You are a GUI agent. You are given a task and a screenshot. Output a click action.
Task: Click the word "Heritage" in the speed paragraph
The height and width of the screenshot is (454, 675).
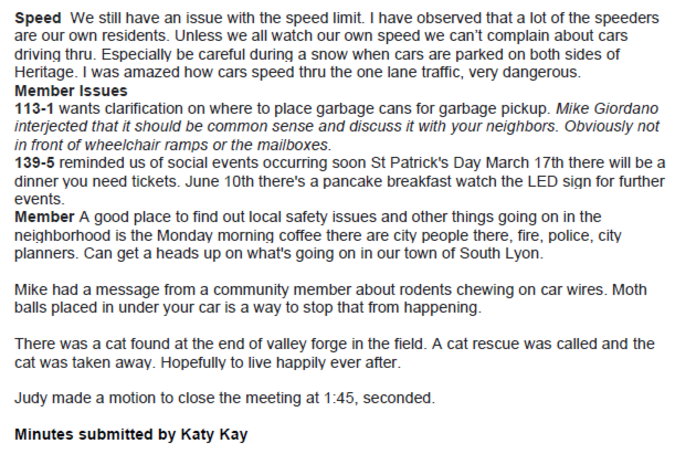(44, 72)
